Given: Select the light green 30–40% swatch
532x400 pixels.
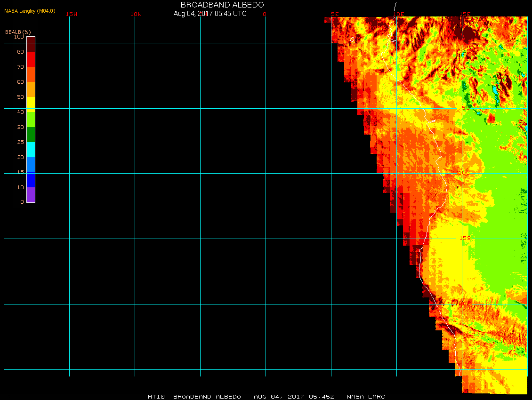Looking at the screenshot, I should point(31,120).
